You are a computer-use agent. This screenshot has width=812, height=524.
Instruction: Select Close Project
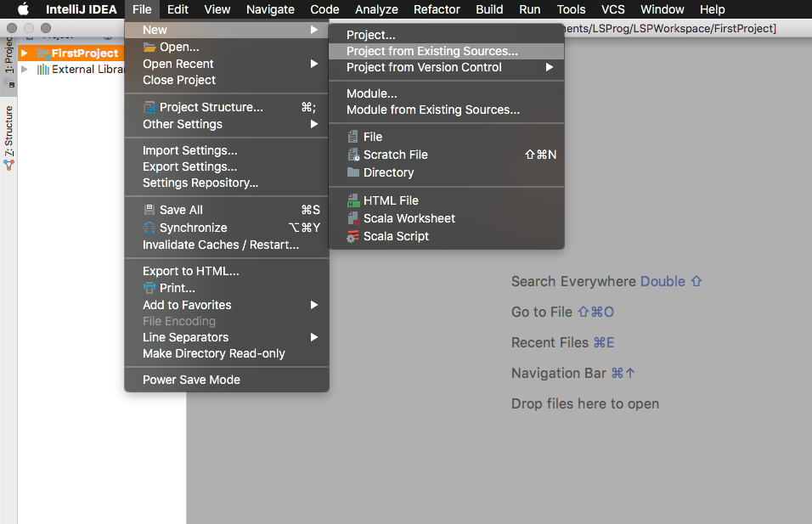227,80
